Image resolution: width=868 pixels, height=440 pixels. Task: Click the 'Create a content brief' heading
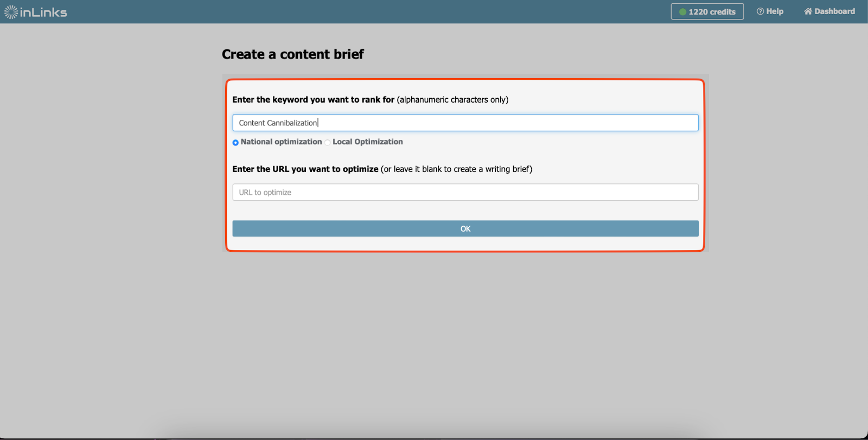[x=292, y=54]
